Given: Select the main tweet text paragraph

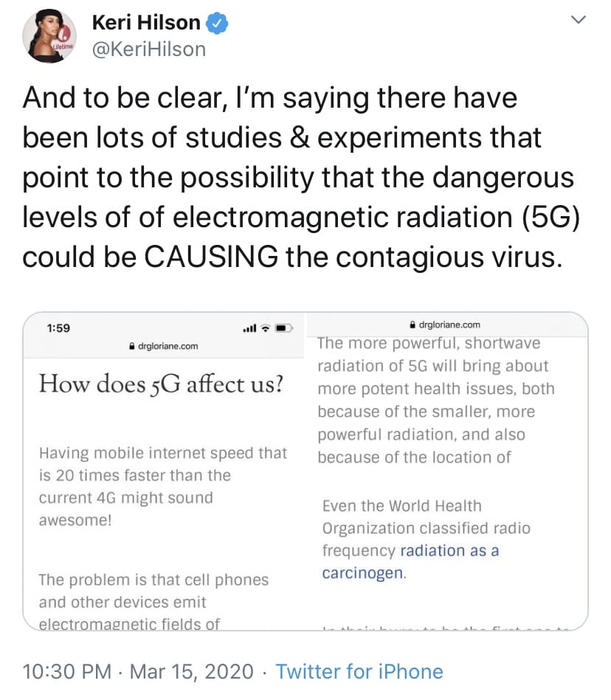Looking at the screenshot, I should pyautogui.click(x=302, y=177).
